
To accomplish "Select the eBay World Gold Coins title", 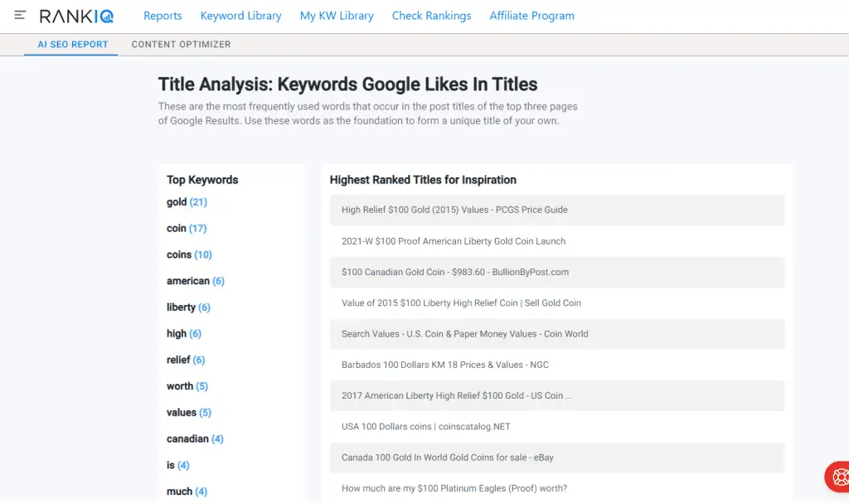I will (448, 458).
